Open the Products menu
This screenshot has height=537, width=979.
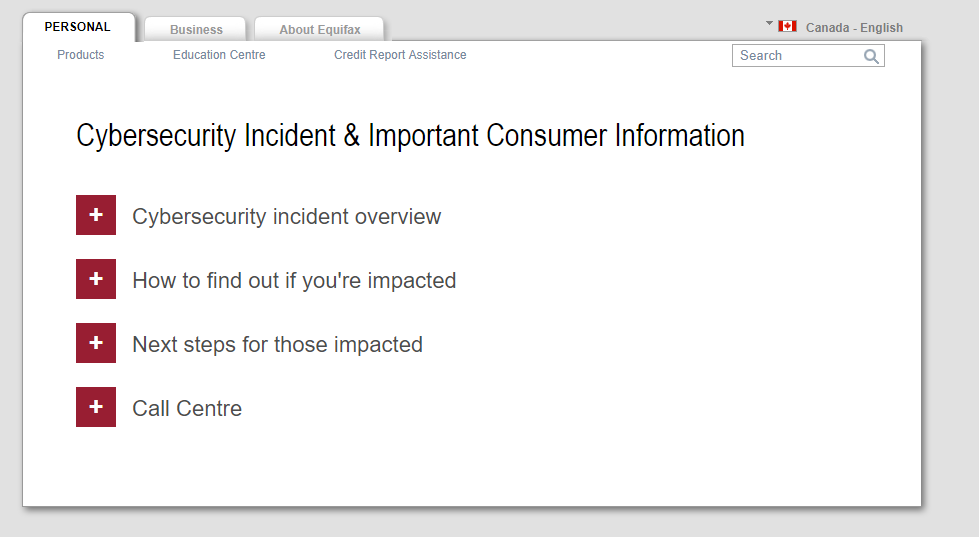(x=81, y=55)
